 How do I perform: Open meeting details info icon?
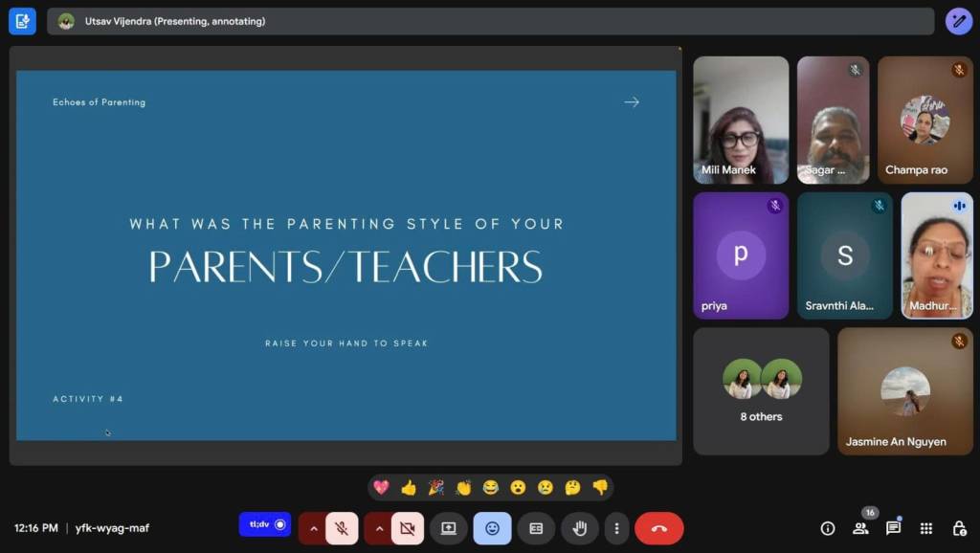[x=828, y=528]
